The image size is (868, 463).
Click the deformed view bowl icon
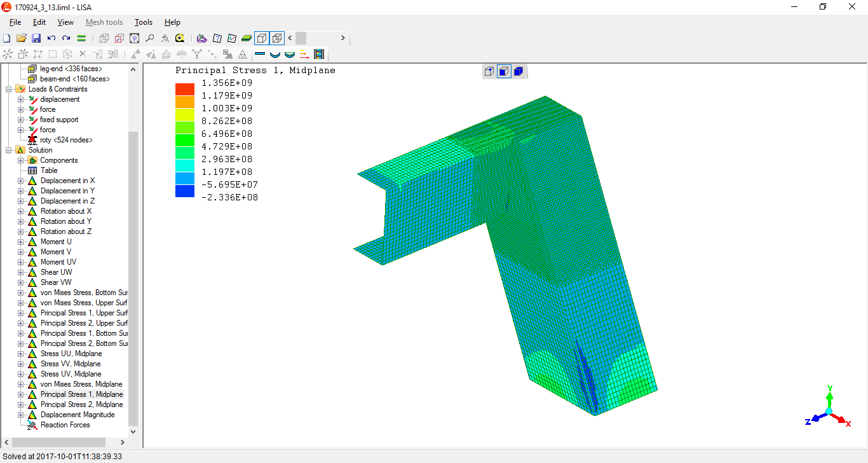click(x=275, y=55)
